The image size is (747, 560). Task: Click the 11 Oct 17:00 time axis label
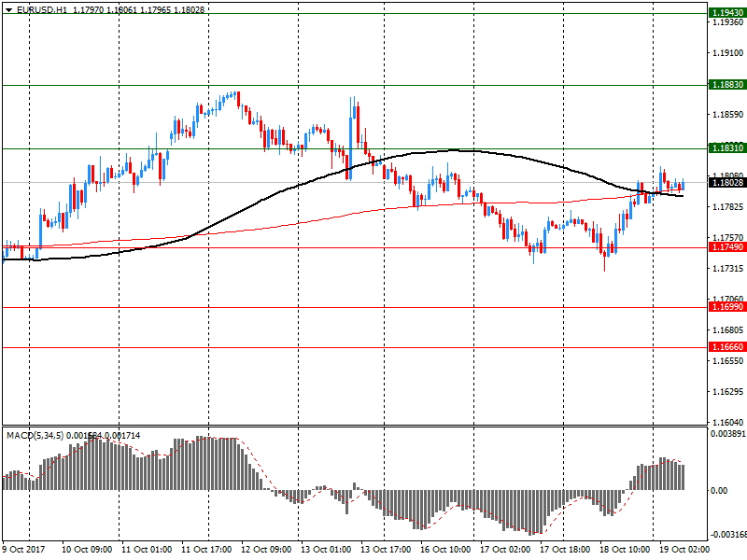pyautogui.click(x=206, y=550)
